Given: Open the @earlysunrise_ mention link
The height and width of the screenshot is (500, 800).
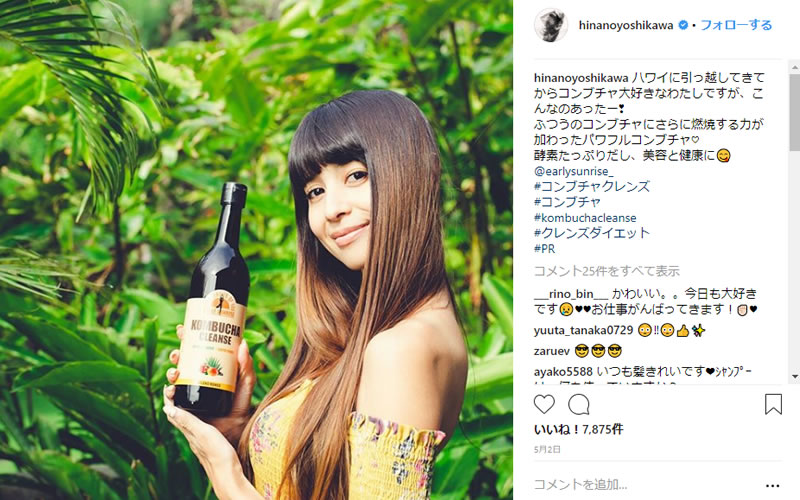Looking at the screenshot, I should 574,171.
